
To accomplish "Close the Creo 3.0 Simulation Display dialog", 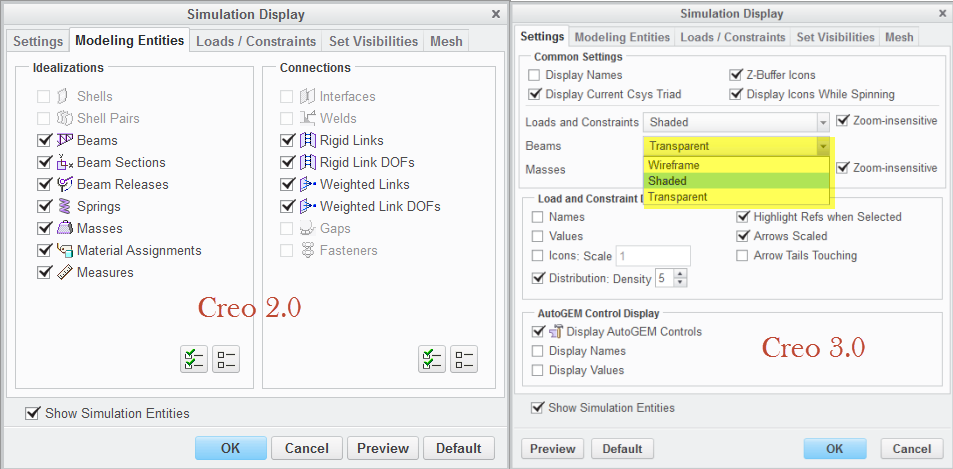I will click(x=943, y=13).
